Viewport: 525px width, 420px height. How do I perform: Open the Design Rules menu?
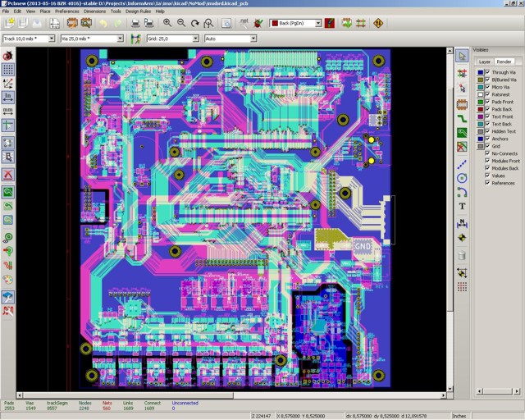[136, 11]
